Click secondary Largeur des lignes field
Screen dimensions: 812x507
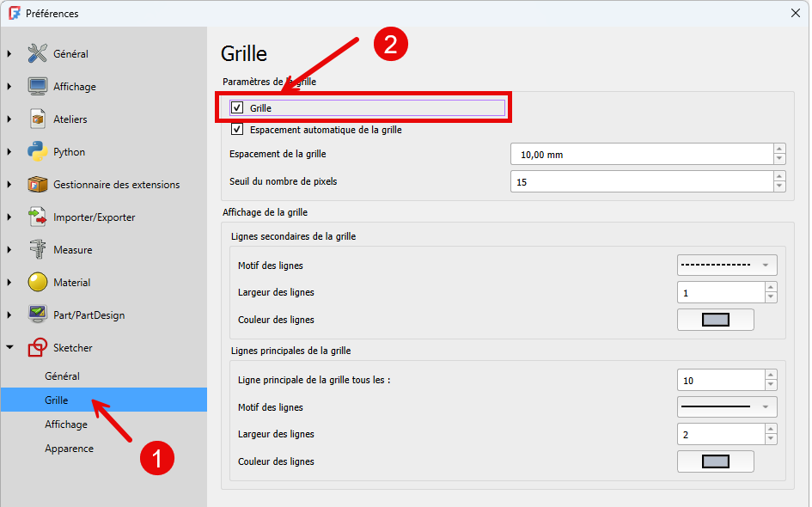pos(720,293)
